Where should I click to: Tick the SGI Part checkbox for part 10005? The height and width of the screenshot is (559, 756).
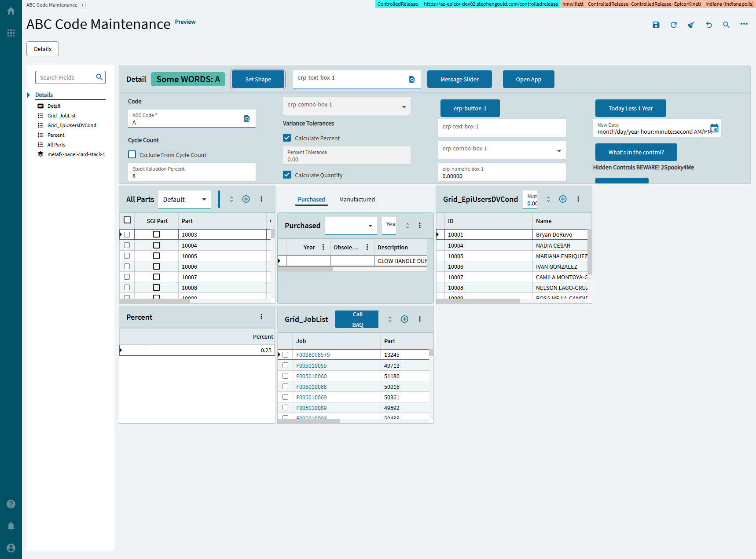[x=156, y=256]
